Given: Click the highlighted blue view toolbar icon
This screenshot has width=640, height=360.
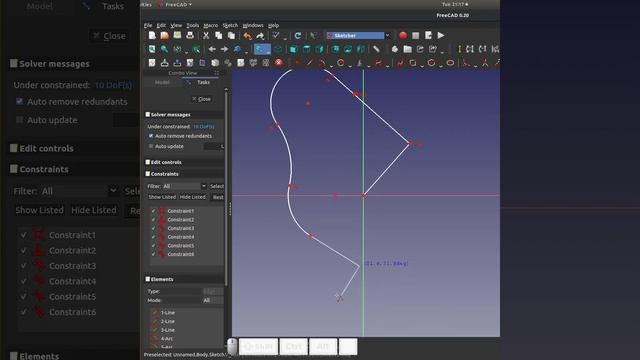Looking at the screenshot, I should click(x=262, y=49).
